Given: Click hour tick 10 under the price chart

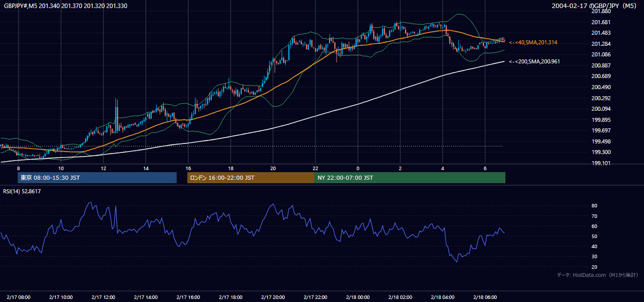Looking at the screenshot, I should [x=61, y=168].
